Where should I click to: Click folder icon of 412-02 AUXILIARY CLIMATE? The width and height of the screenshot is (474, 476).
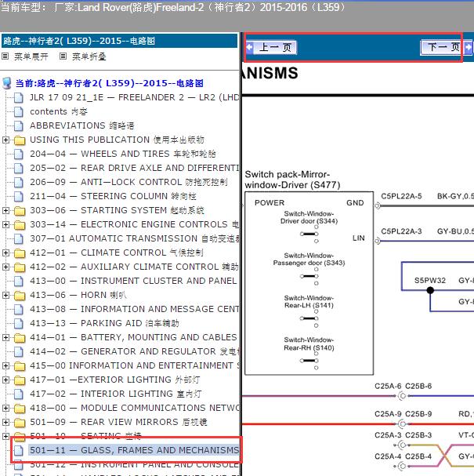click(20, 267)
